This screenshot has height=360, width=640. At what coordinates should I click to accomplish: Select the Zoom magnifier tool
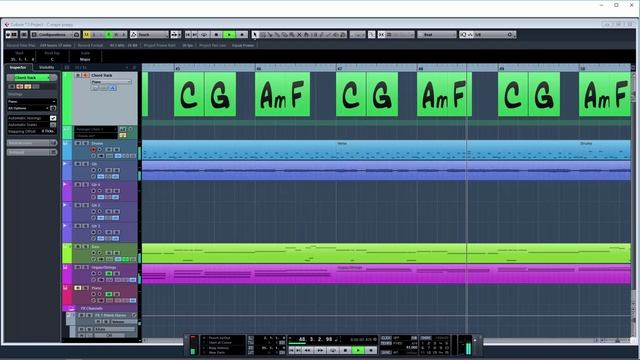coord(291,35)
